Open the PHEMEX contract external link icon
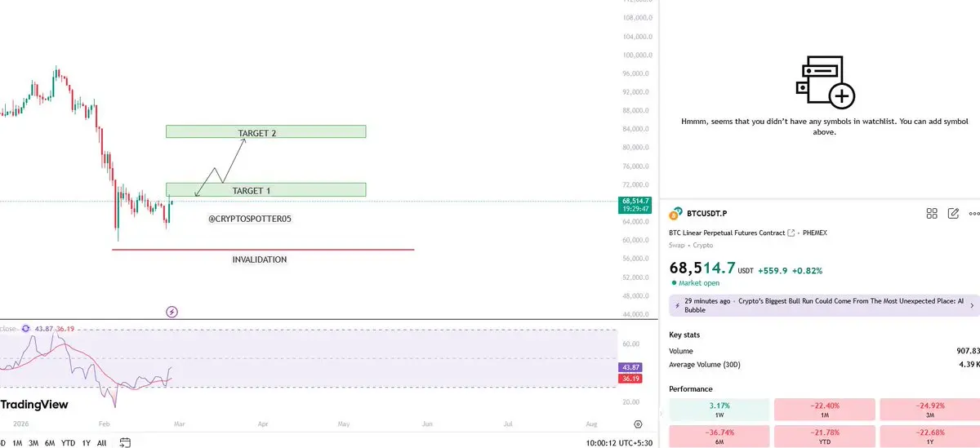Screen dimensions: 980x448 point(791,233)
